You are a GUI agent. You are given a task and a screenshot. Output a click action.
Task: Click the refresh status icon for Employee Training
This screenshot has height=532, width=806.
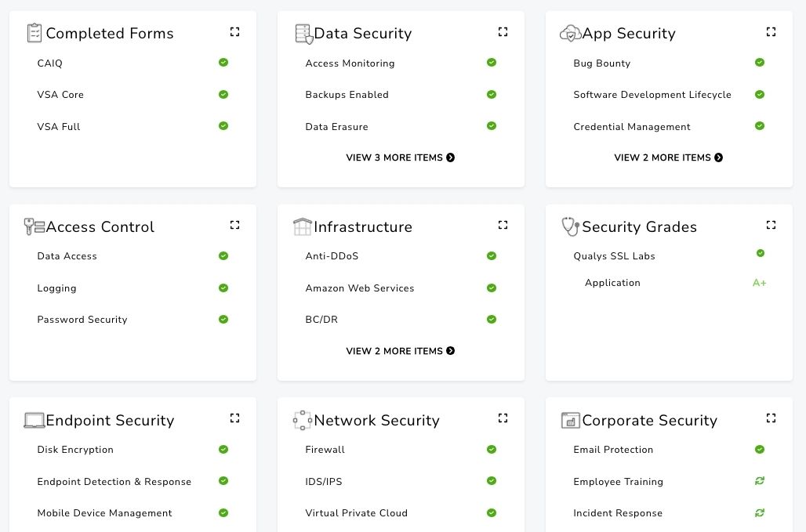pyautogui.click(x=760, y=481)
